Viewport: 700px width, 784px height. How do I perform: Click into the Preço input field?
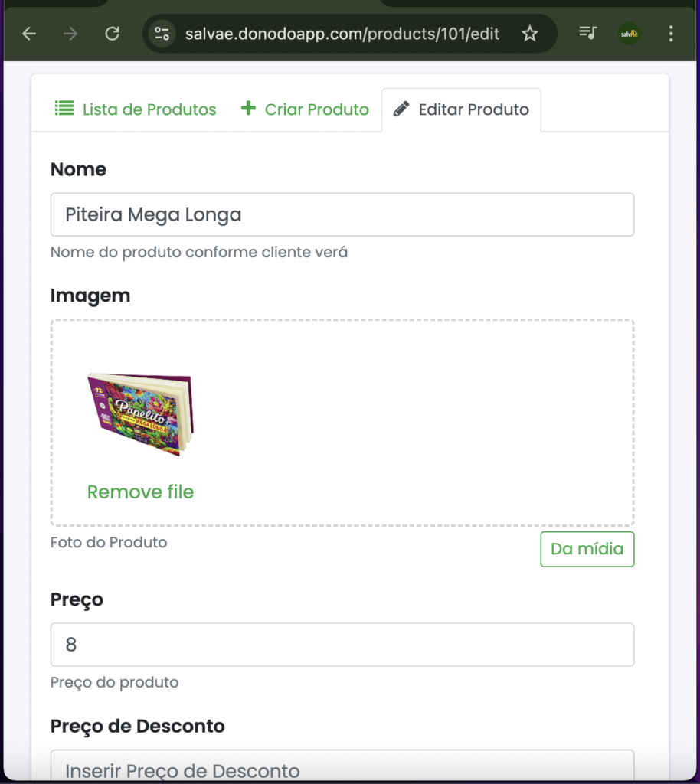342,645
